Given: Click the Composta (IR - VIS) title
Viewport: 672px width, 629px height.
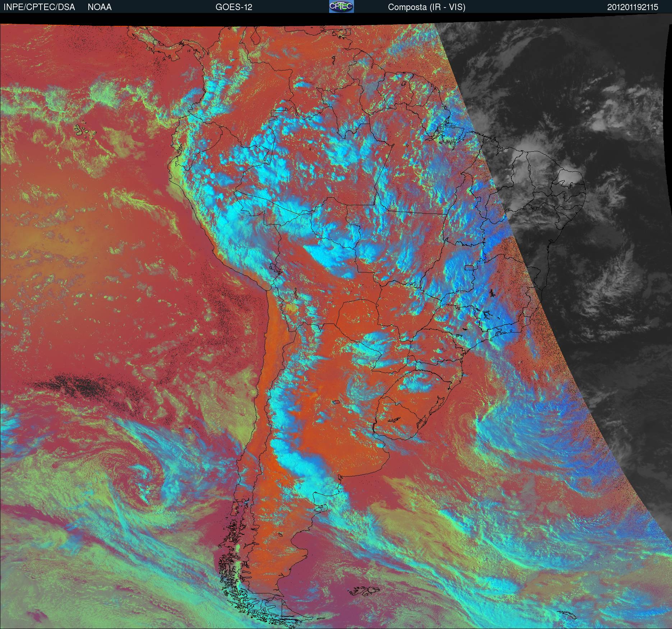Looking at the screenshot, I should 427,7.
